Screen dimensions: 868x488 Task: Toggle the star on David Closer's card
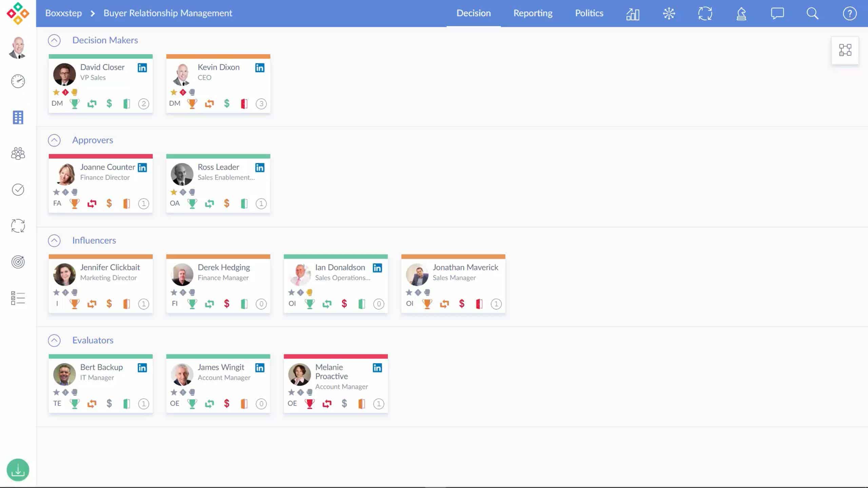pyautogui.click(x=56, y=92)
